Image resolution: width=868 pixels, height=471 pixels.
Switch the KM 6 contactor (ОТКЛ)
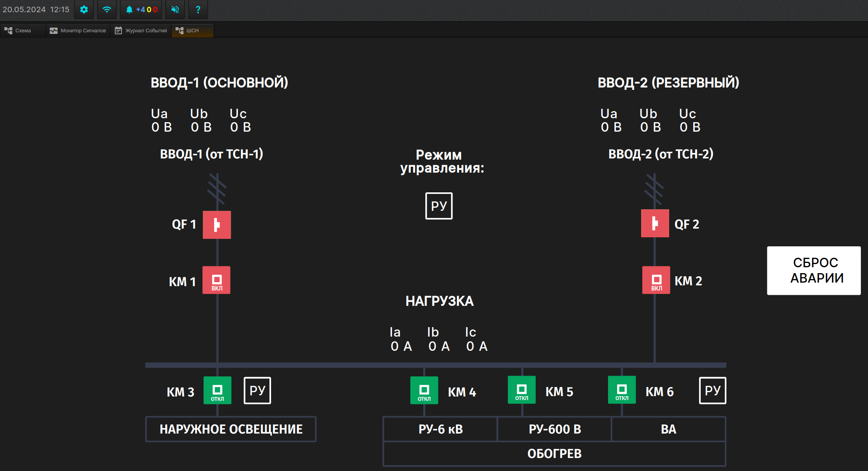tap(622, 390)
